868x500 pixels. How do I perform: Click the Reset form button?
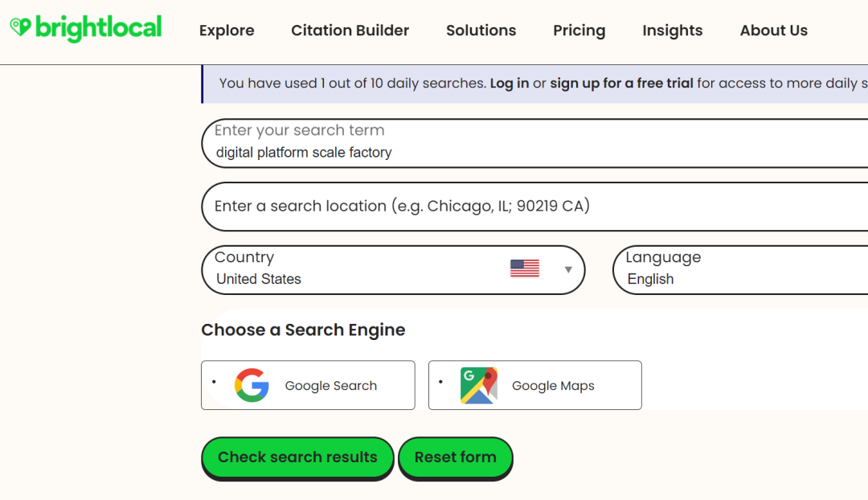pos(455,457)
